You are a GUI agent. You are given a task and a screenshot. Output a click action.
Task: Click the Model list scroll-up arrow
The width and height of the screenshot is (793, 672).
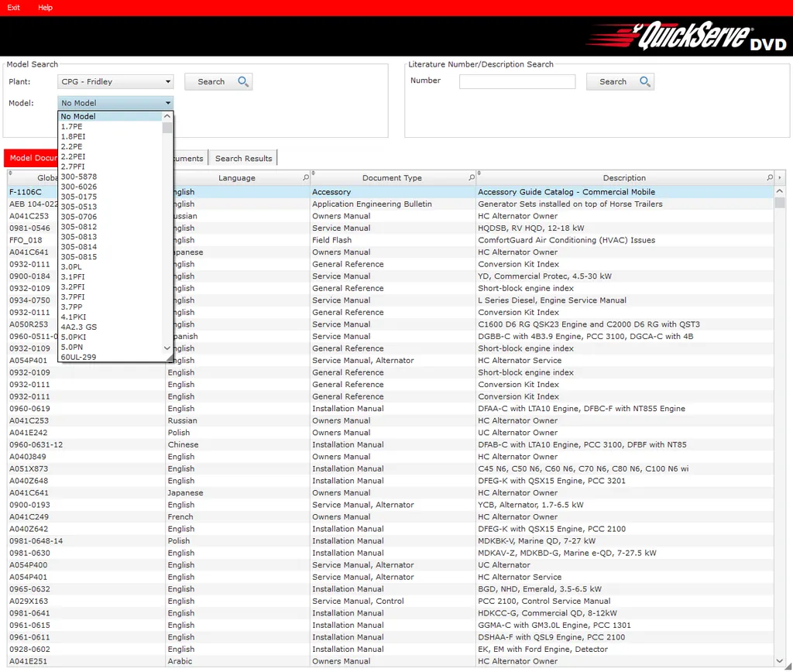(x=167, y=116)
